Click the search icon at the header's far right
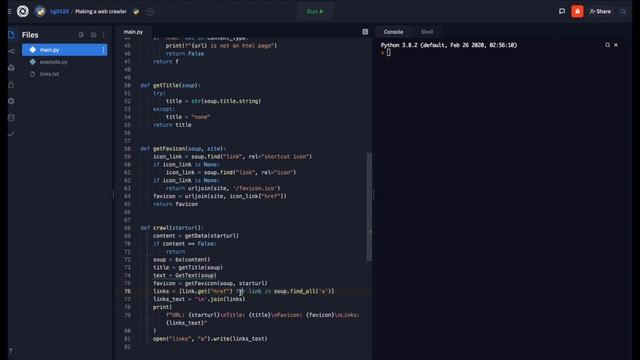The width and height of the screenshot is (640, 360). (x=623, y=11)
